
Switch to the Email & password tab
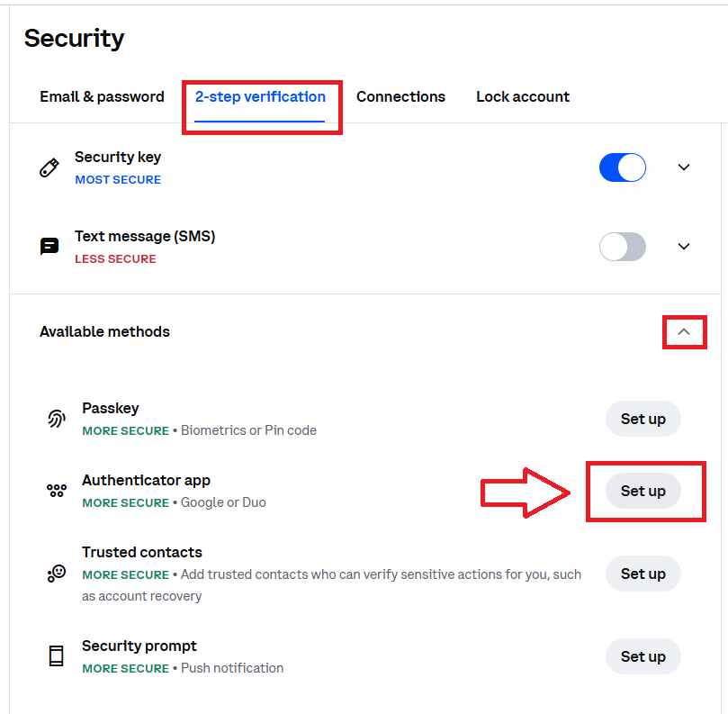102,96
